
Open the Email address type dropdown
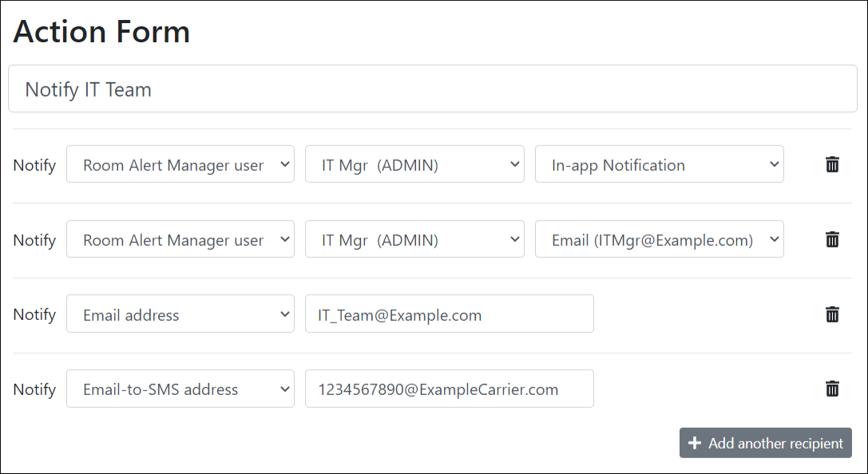pos(180,314)
